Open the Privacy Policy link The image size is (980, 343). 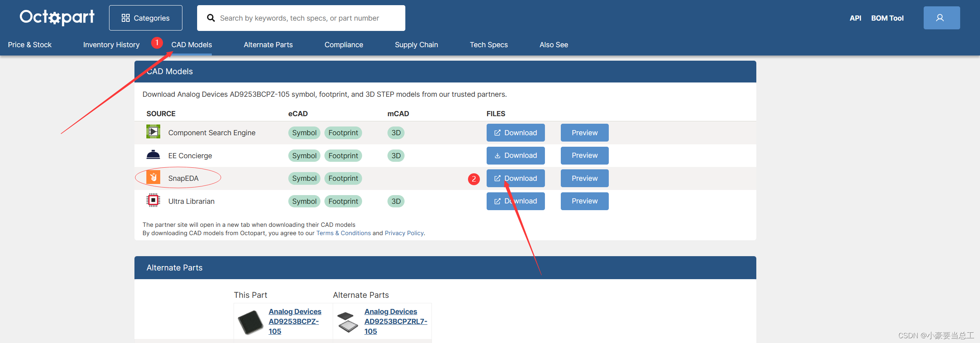(404, 233)
